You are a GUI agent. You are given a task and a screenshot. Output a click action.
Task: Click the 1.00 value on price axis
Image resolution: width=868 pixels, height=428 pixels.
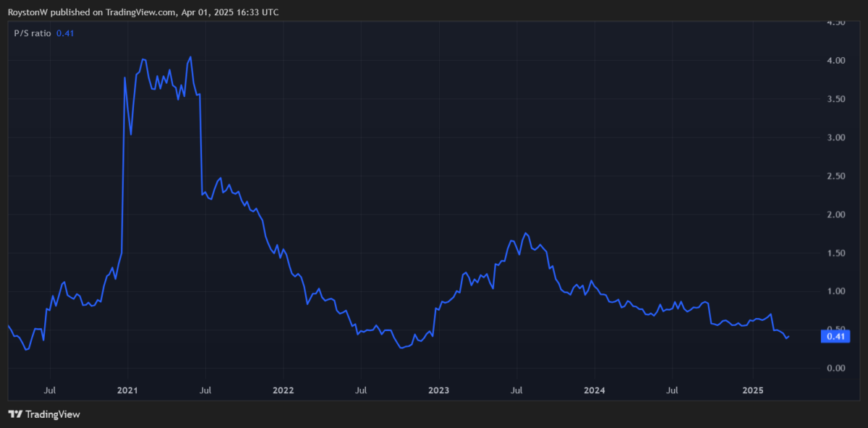pyautogui.click(x=835, y=291)
